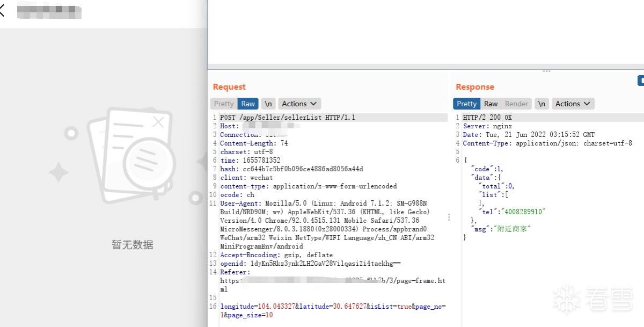
Task: Switch Response view to Raw tab
Action: pos(491,104)
